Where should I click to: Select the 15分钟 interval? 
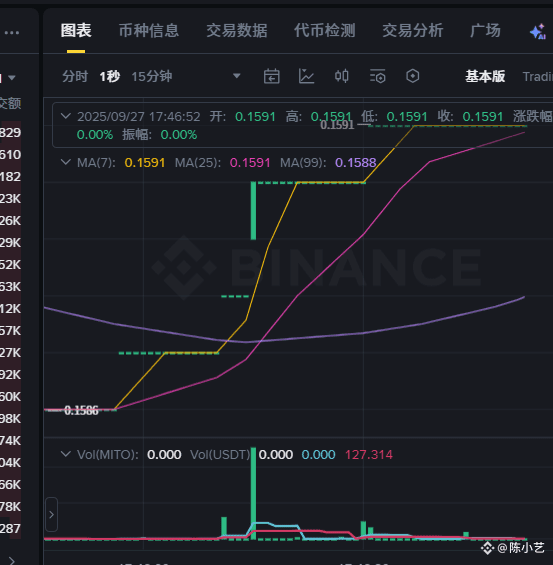point(152,76)
